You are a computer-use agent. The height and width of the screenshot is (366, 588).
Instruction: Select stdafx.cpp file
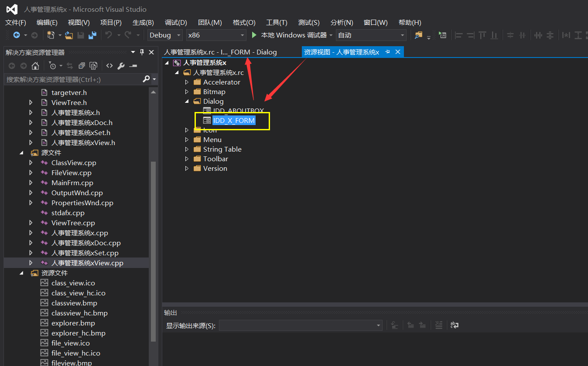pos(68,213)
